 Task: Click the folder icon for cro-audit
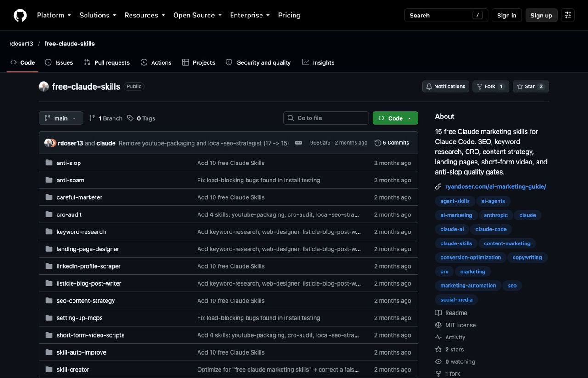pos(49,214)
